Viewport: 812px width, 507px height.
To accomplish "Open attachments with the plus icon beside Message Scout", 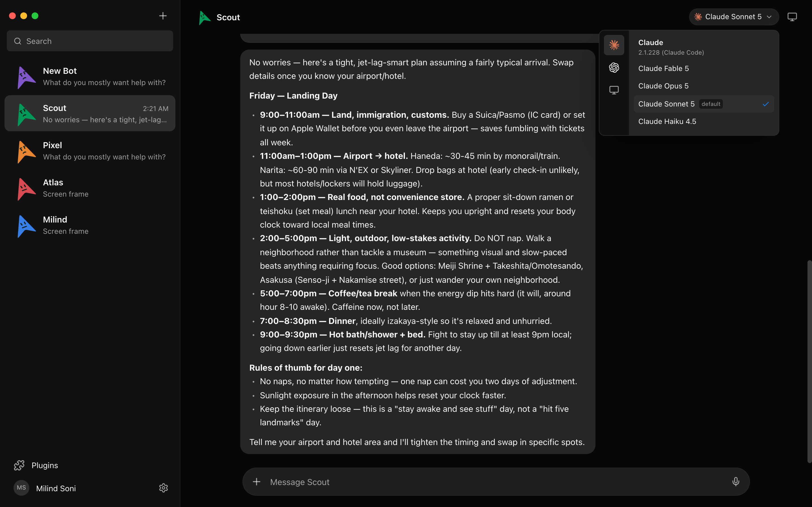I will [256, 482].
